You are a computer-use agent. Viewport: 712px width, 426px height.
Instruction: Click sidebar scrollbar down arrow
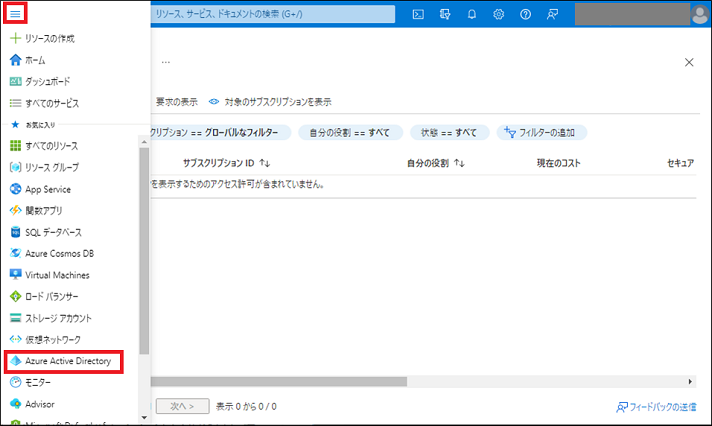tap(144, 417)
